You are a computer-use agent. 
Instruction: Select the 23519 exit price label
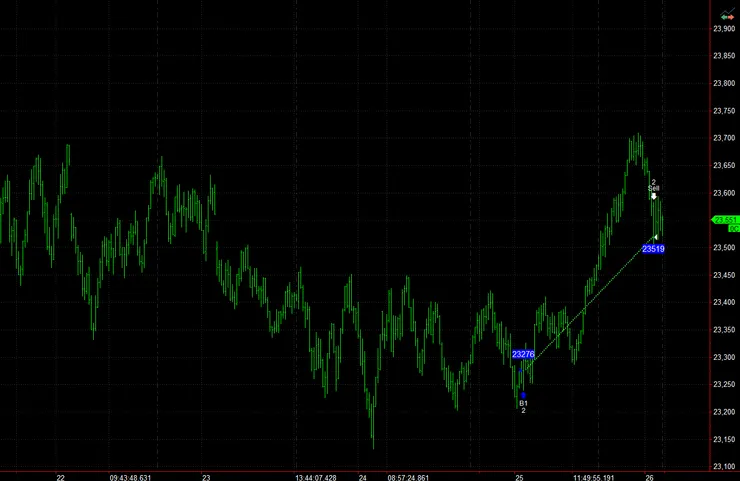click(x=653, y=249)
